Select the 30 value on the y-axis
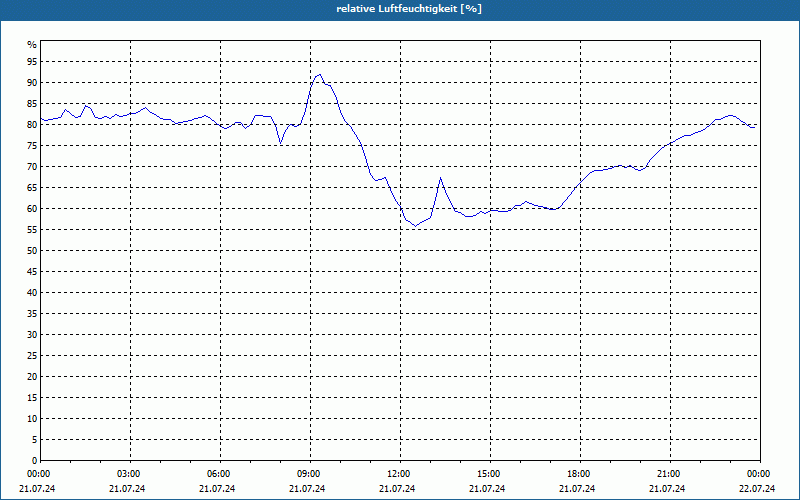 coord(32,335)
